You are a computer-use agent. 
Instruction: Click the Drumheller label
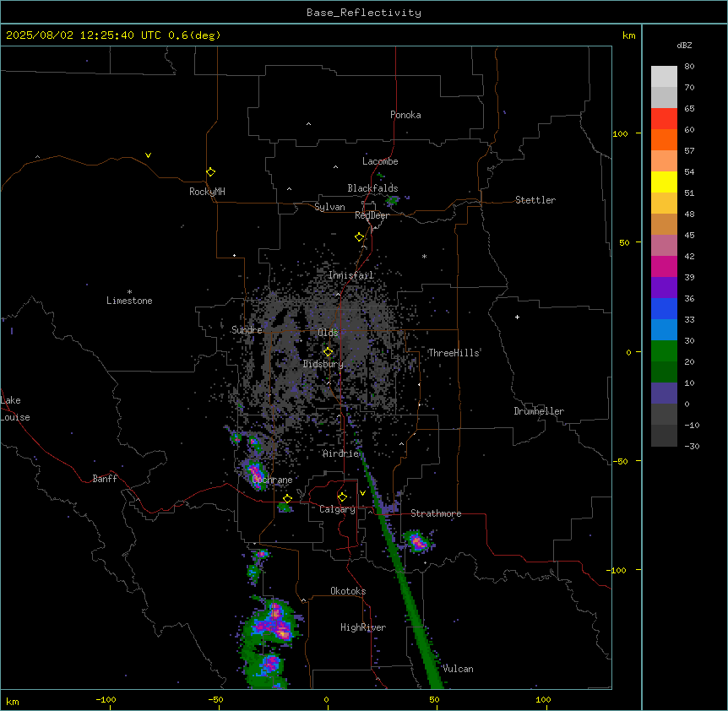click(539, 411)
